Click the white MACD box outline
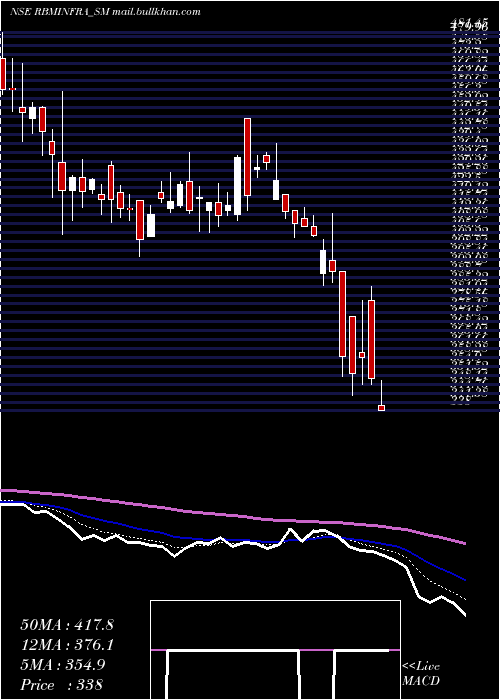The width and height of the screenshot is (500, 700). coord(275,650)
